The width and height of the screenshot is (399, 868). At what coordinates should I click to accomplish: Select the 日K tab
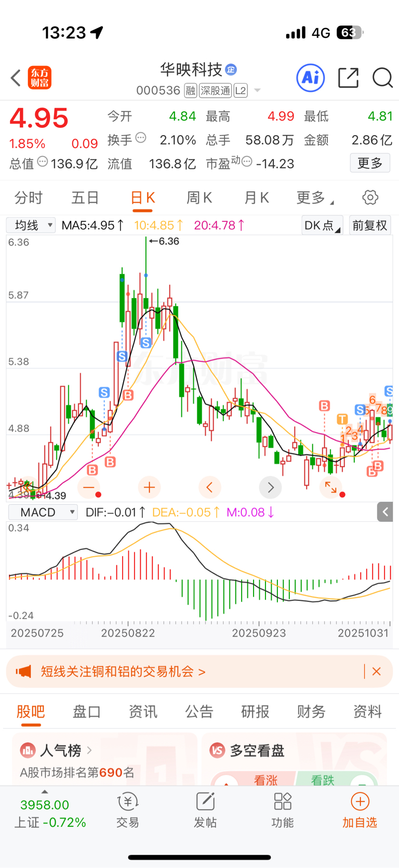tap(142, 198)
